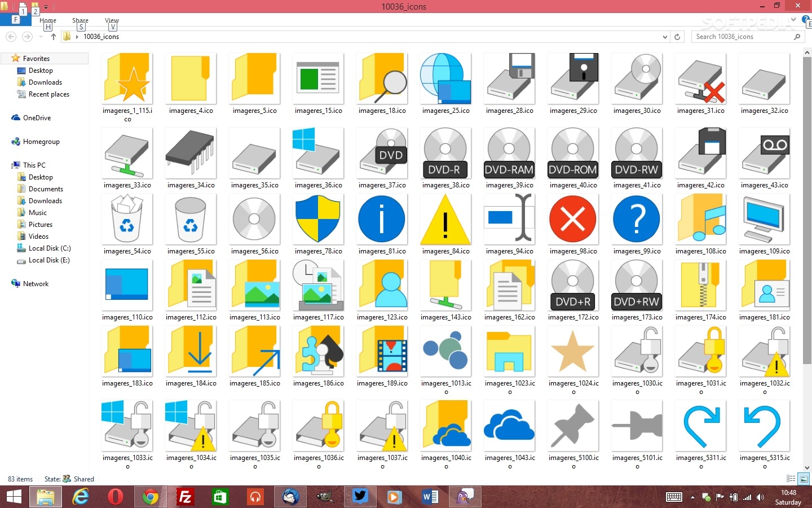Open Music under This PC

pos(38,213)
